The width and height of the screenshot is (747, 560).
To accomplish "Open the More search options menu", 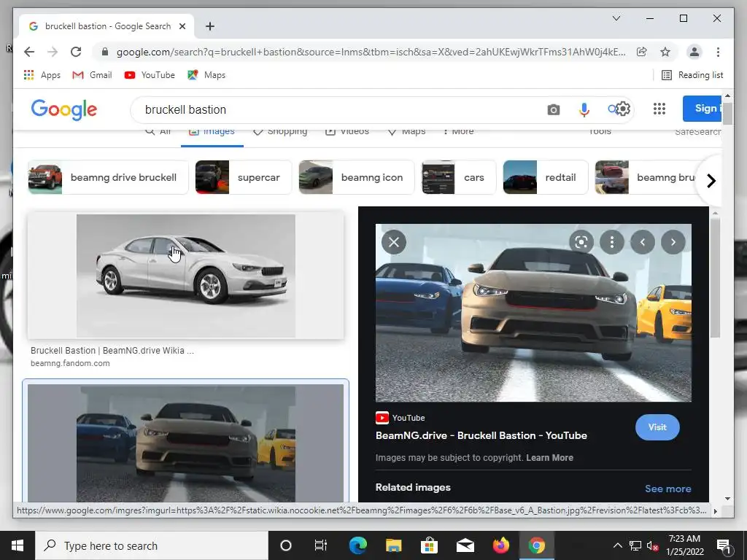I will pos(458,131).
